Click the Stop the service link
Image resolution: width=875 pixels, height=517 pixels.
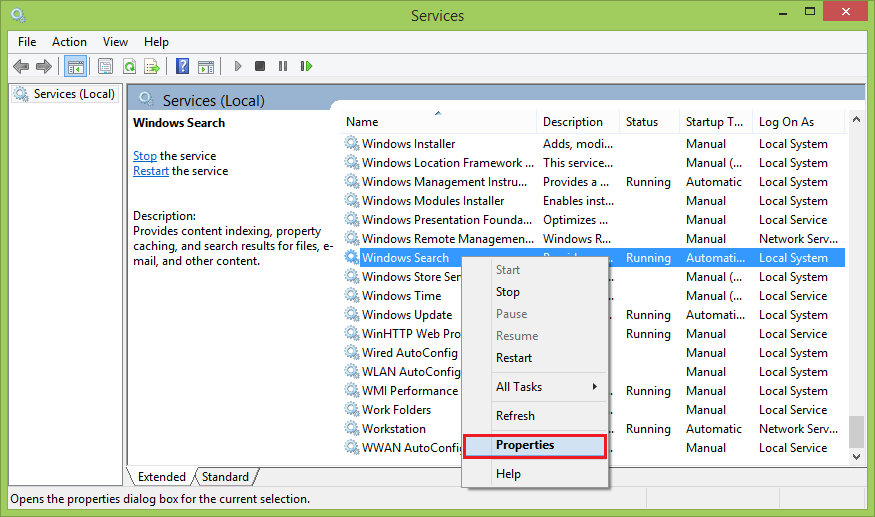coord(145,156)
